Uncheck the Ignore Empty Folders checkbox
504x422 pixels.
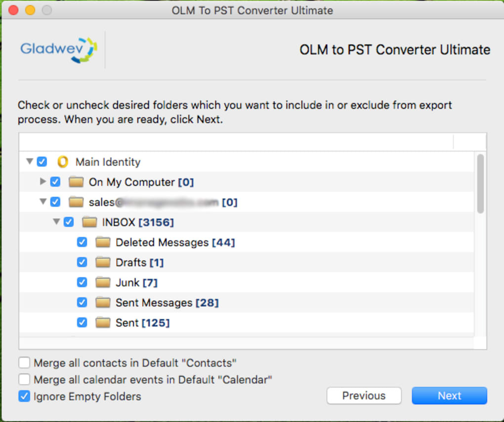24,396
